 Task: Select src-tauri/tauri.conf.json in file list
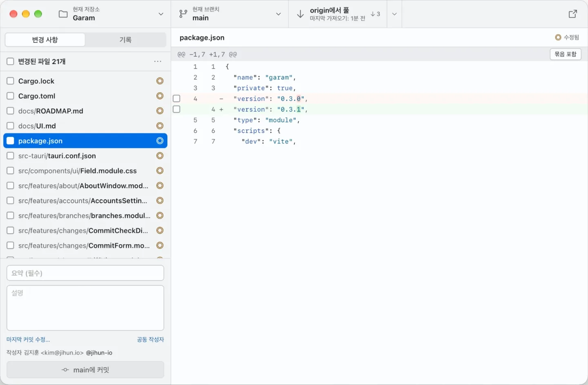pyautogui.click(x=85, y=156)
